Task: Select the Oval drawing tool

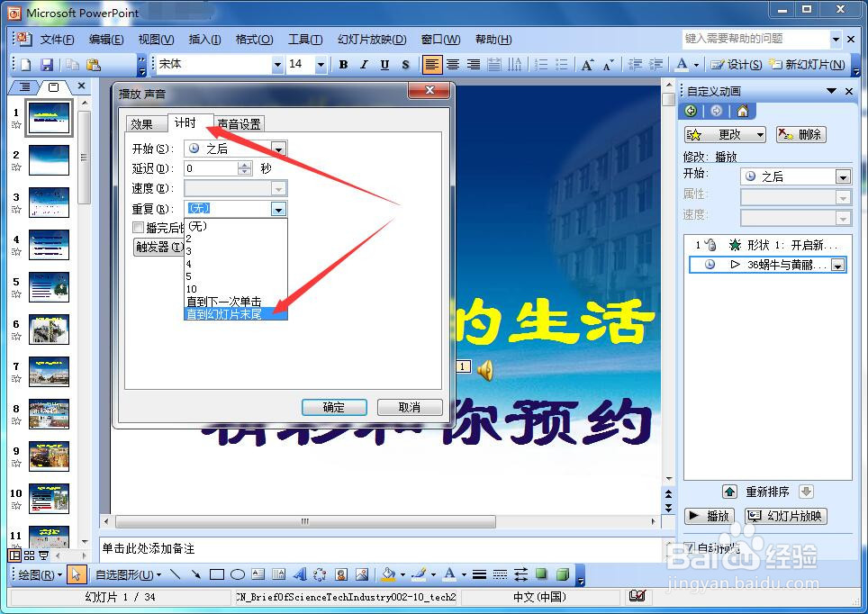Action: (x=238, y=574)
